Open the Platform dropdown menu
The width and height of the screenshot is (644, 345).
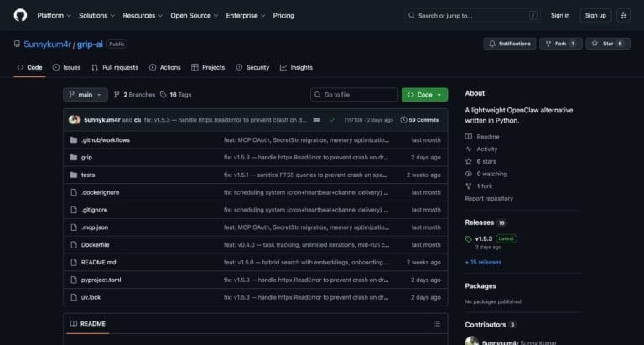pyautogui.click(x=54, y=16)
